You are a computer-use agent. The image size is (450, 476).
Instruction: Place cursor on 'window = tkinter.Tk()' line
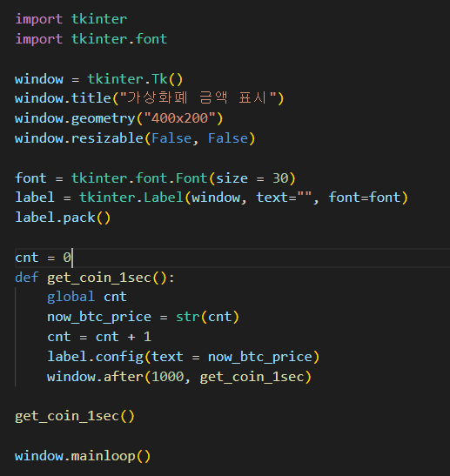99,79
